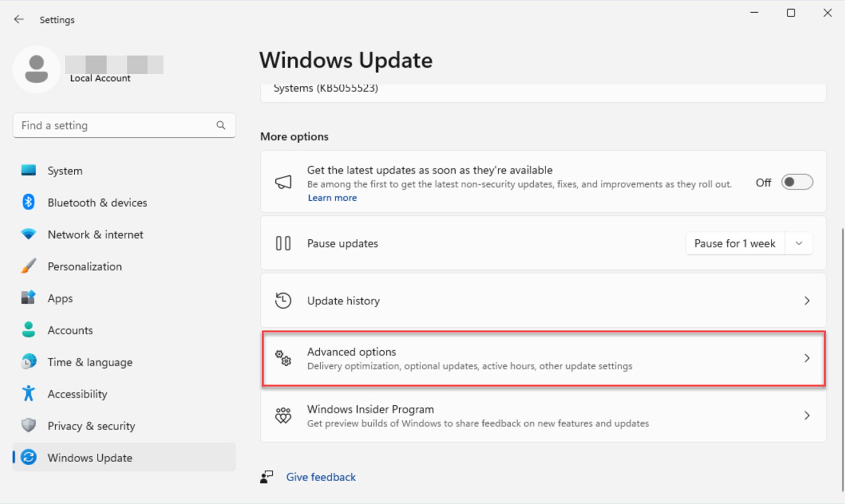This screenshot has height=504, width=845.
Task: Click the user profile avatar
Action: [36, 69]
